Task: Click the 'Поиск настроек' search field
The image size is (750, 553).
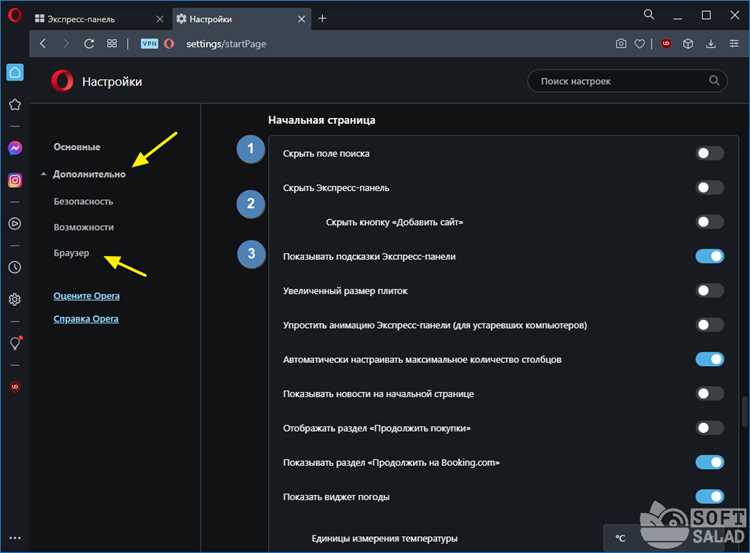Action: coord(627,81)
